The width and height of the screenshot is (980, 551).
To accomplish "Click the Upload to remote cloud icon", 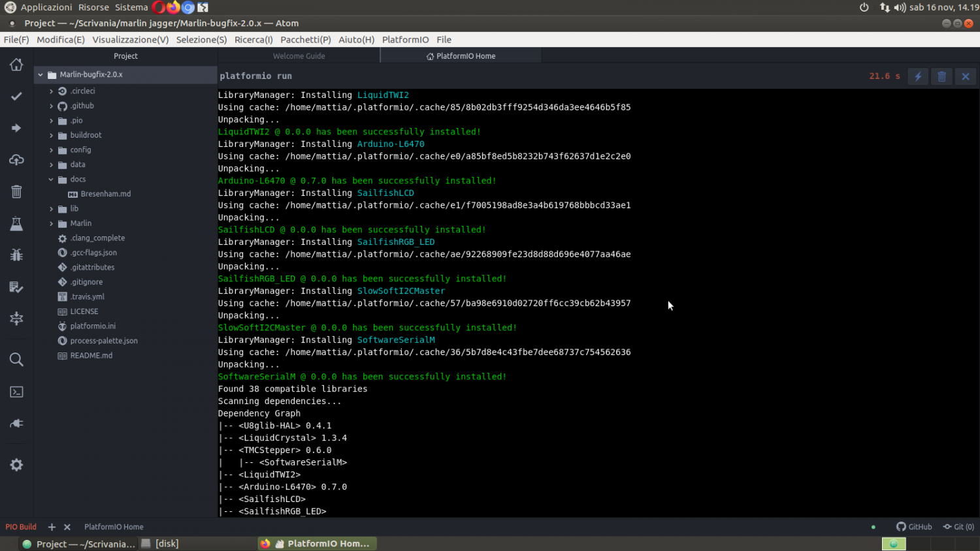I will tap(16, 160).
